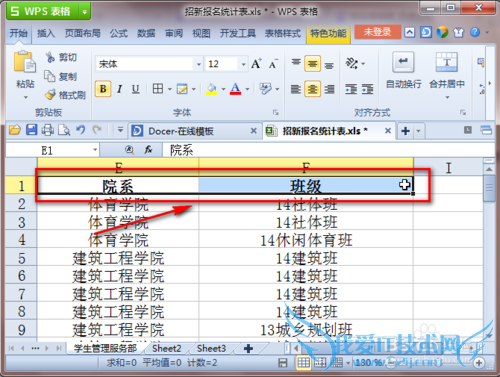Click the help question mark icon
Viewport: 500px width, 377px height.
tap(475, 32)
